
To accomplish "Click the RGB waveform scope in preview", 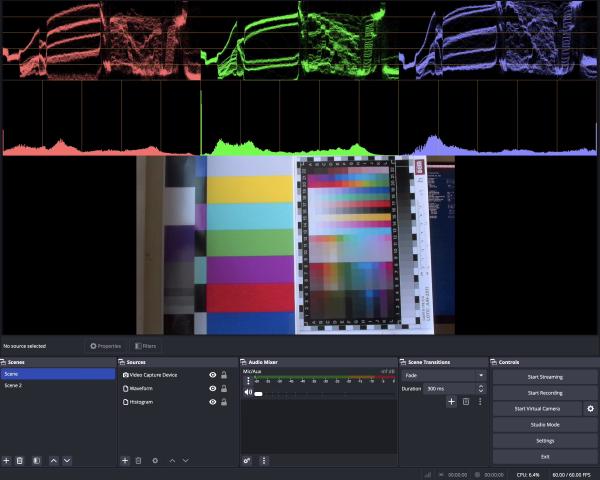I will [300, 40].
